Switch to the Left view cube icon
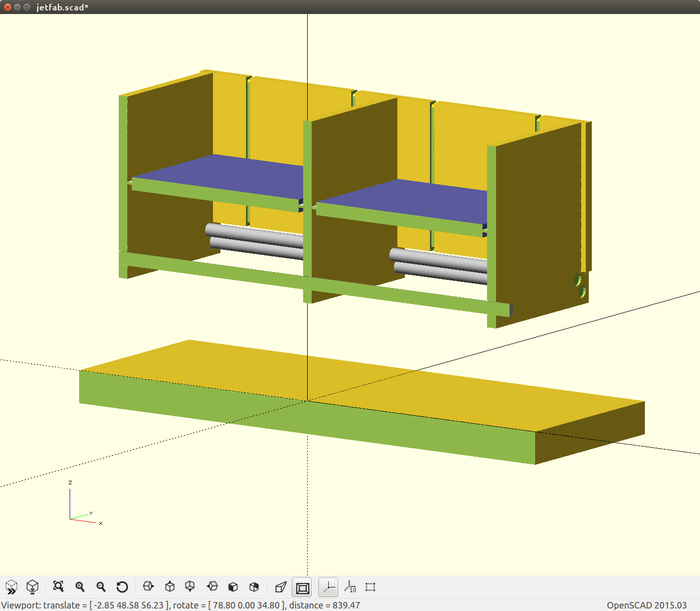 [x=212, y=586]
